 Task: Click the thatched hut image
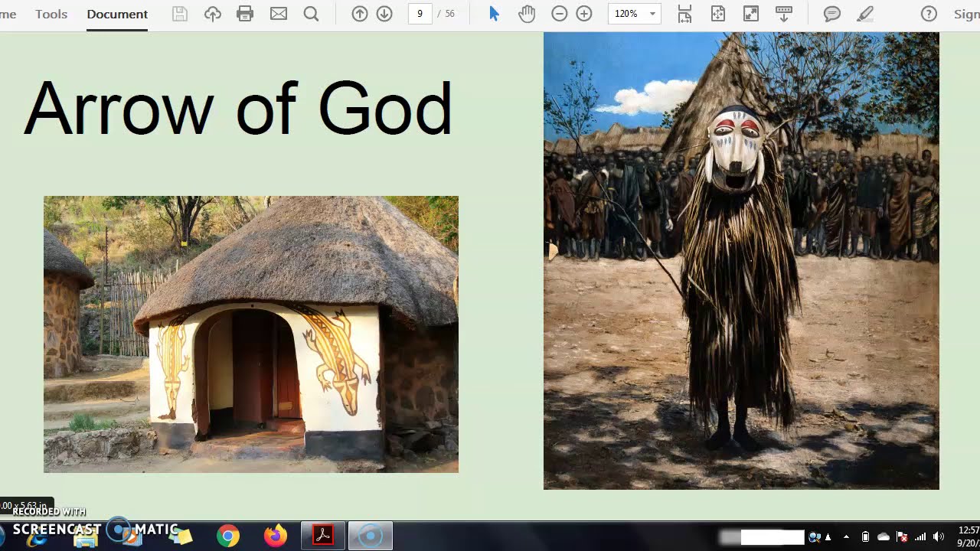(x=251, y=334)
